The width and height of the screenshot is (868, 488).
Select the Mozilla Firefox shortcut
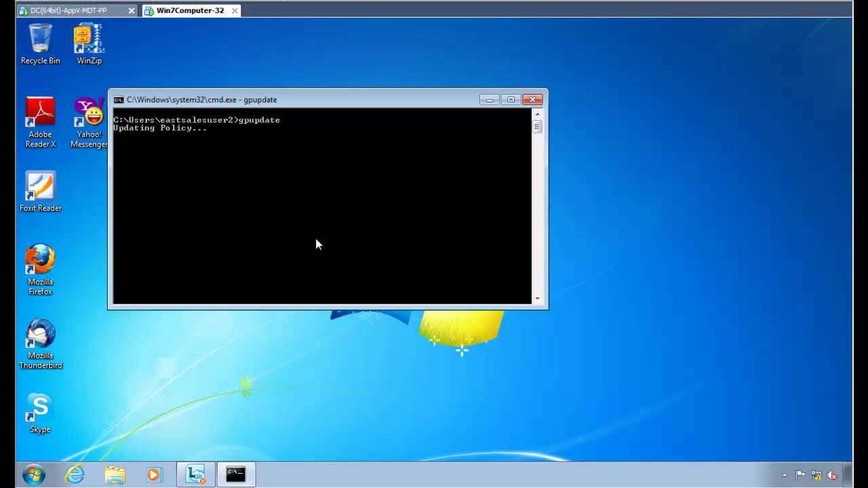click(40, 270)
